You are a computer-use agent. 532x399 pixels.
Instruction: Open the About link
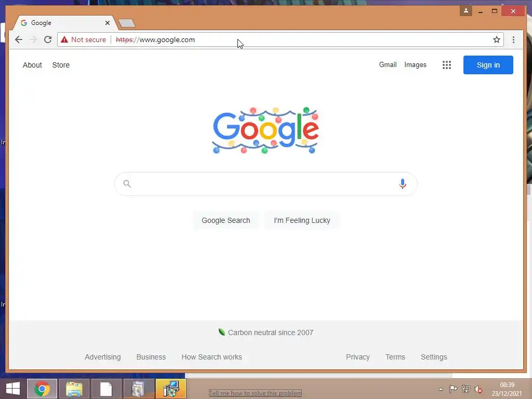pos(32,65)
